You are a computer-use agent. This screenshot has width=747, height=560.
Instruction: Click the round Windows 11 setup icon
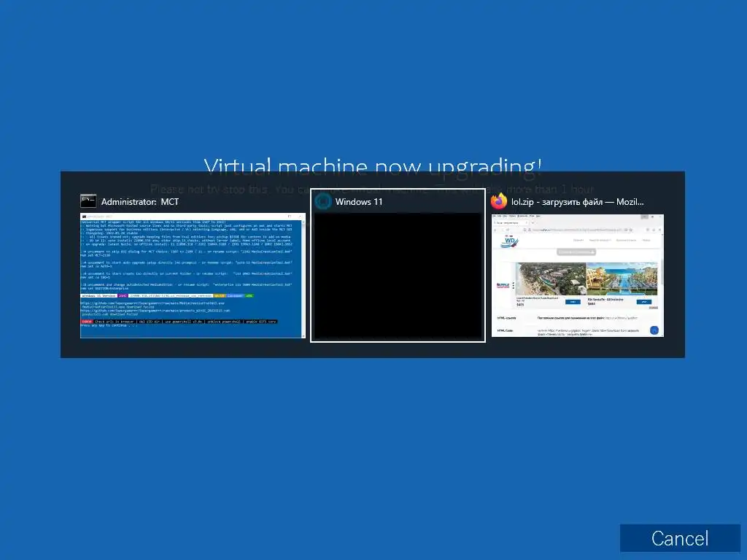(322, 201)
